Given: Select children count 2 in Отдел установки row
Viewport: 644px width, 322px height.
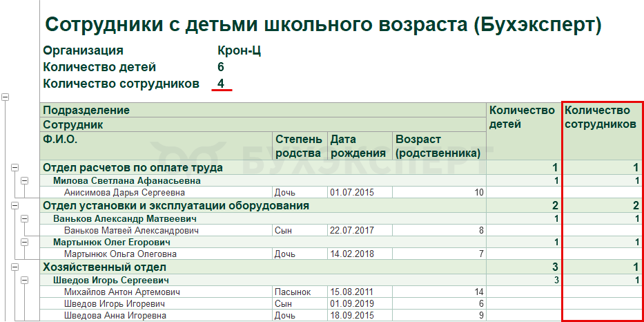Looking at the screenshot, I should pyautogui.click(x=524, y=205).
